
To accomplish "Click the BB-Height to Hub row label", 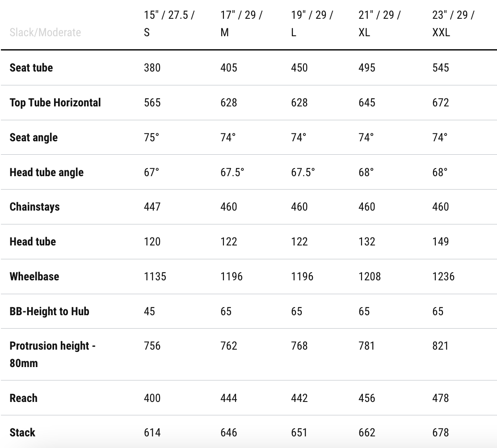I will pyautogui.click(x=49, y=311).
